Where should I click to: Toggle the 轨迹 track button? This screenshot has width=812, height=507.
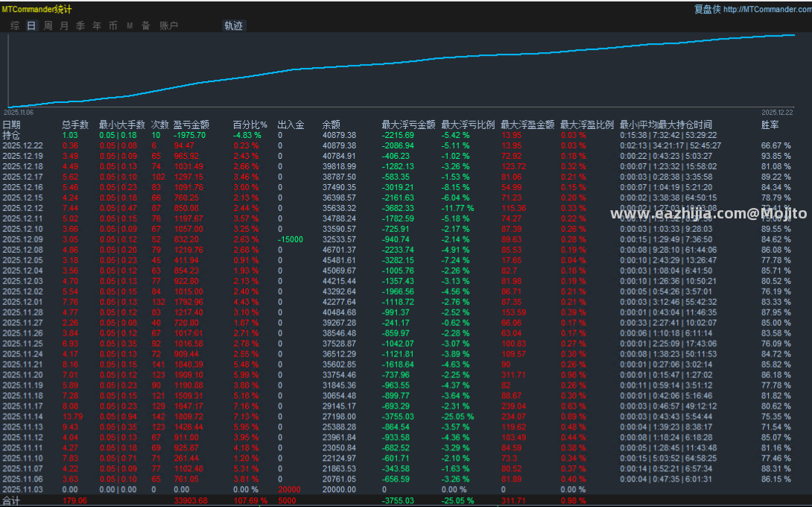[234, 25]
